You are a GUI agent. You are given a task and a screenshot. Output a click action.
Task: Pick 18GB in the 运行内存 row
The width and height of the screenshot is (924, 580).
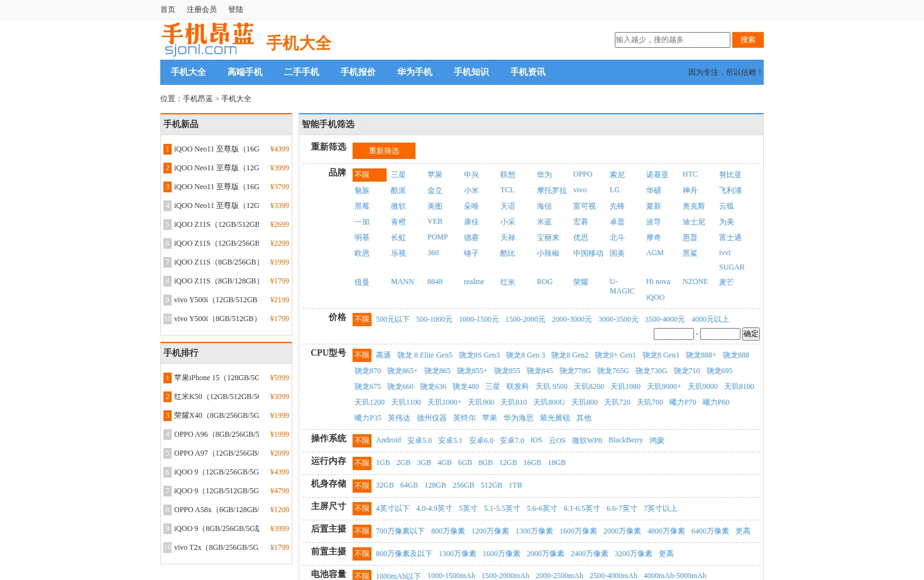557,462
